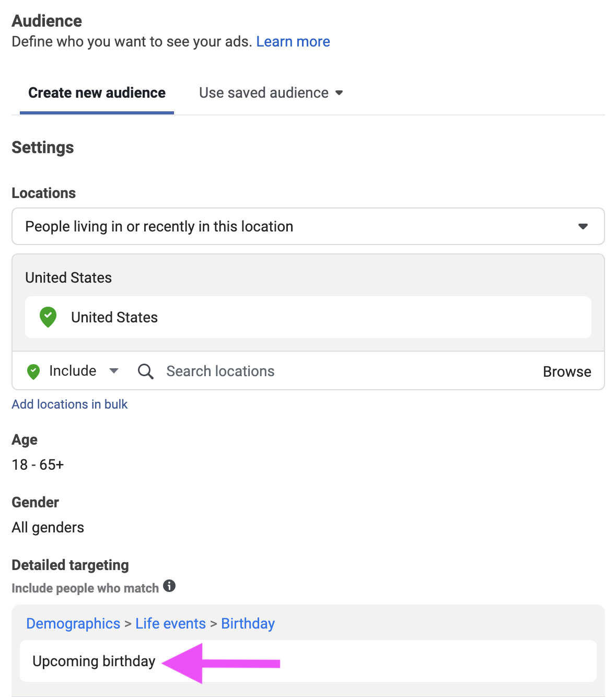Screen dimensions: 616x697
Task: Open the Include location dropdown
Action: pyautogui.click(x=113, y=371)
